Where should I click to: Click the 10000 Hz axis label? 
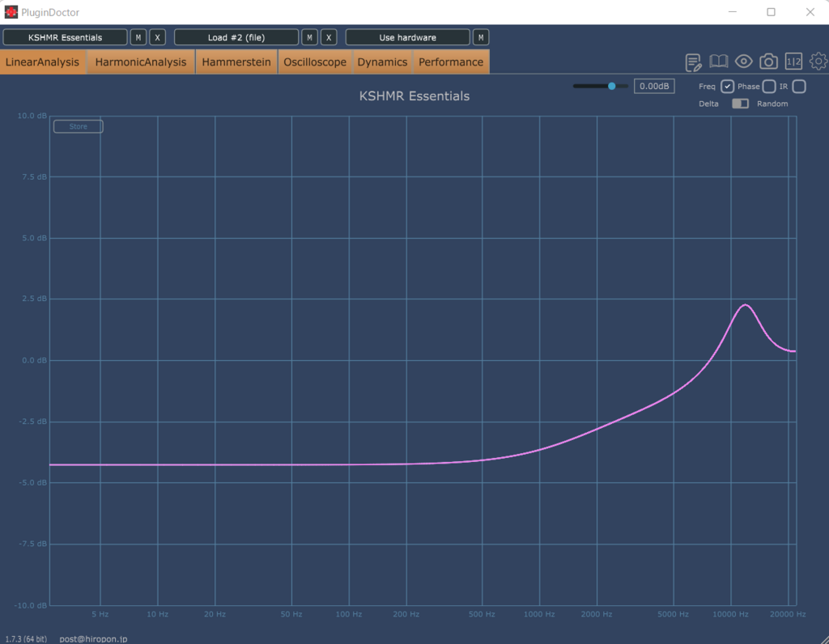pos(730,614)
